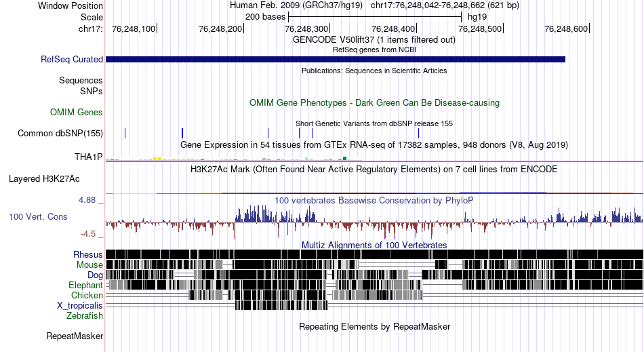
Task: Select the dark blue RefSeq gene bar
Action: (336, 60)
